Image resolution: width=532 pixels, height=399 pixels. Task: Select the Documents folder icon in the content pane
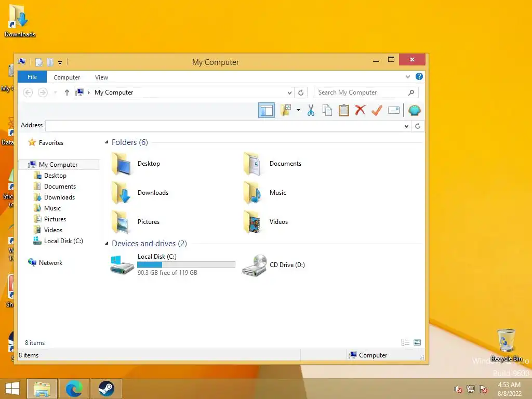point(253,164)
